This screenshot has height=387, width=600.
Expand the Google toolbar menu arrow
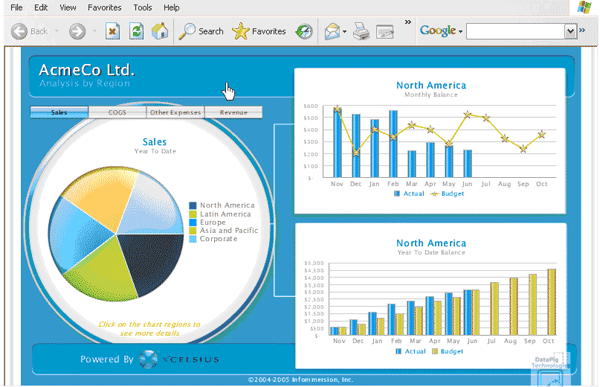tap(461, 32)
